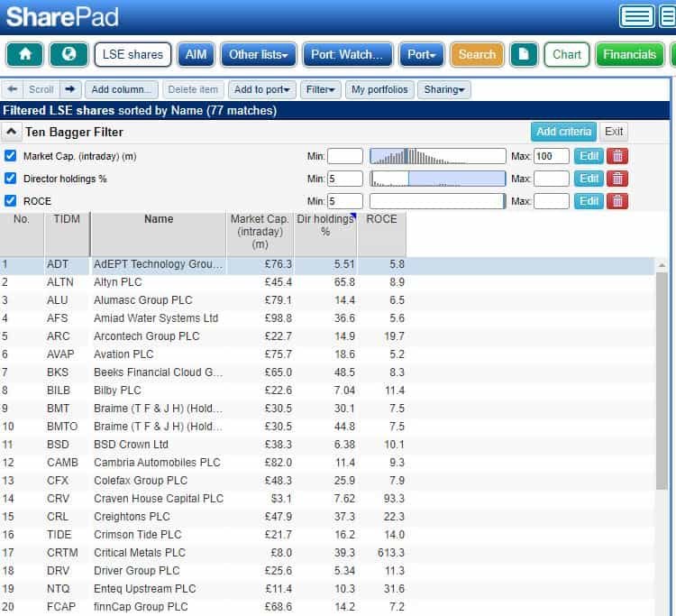Screen dimensions: 676x616
Task: Click Market Cap Max field showing 100
Action: coord(552,156)
